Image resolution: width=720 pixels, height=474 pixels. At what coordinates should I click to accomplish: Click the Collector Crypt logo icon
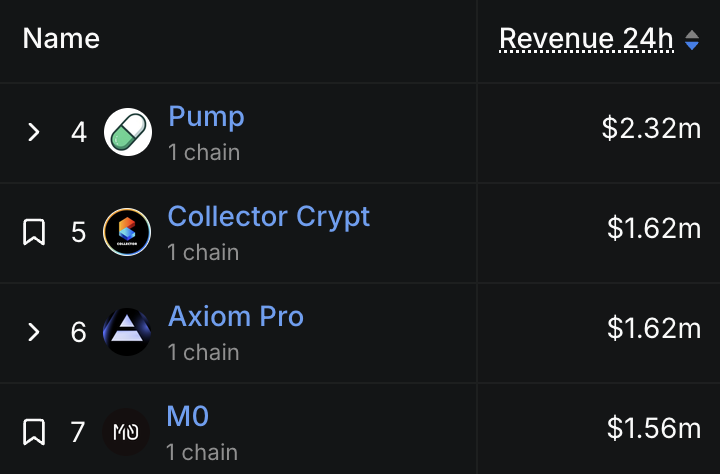click(x=127, y=232)
